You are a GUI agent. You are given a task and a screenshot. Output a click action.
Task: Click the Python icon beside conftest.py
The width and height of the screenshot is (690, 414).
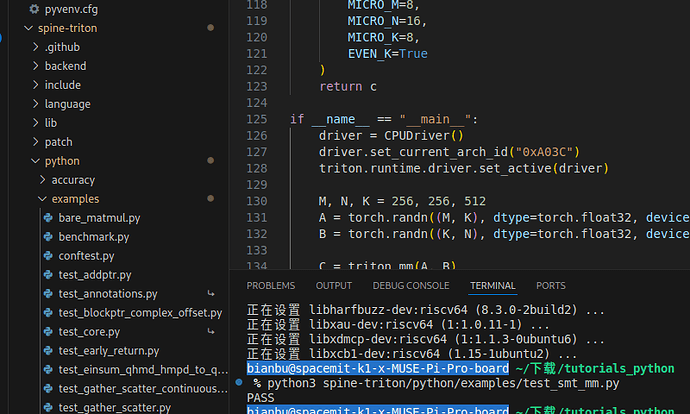coord(47,256)
